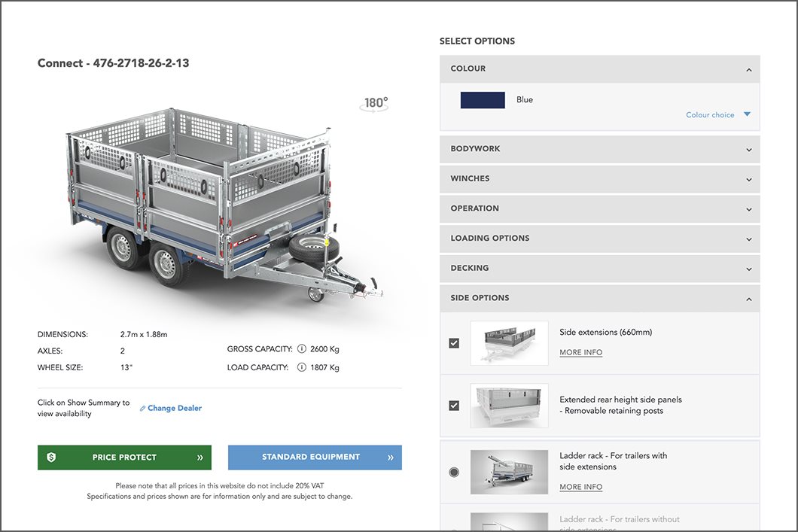Expand the Bodywork section
Image resolution: width=798 pixels, height=532 pixels.
(x=599, y=149)
